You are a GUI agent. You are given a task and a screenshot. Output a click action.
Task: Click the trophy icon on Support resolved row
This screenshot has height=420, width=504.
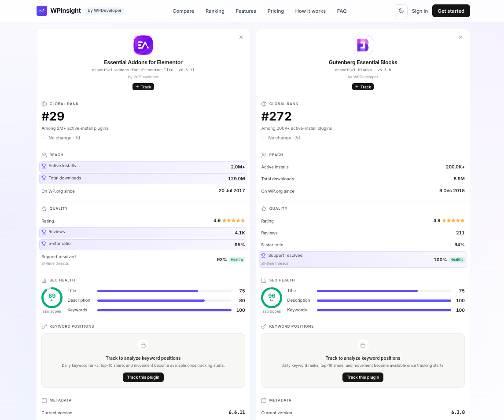263,256
